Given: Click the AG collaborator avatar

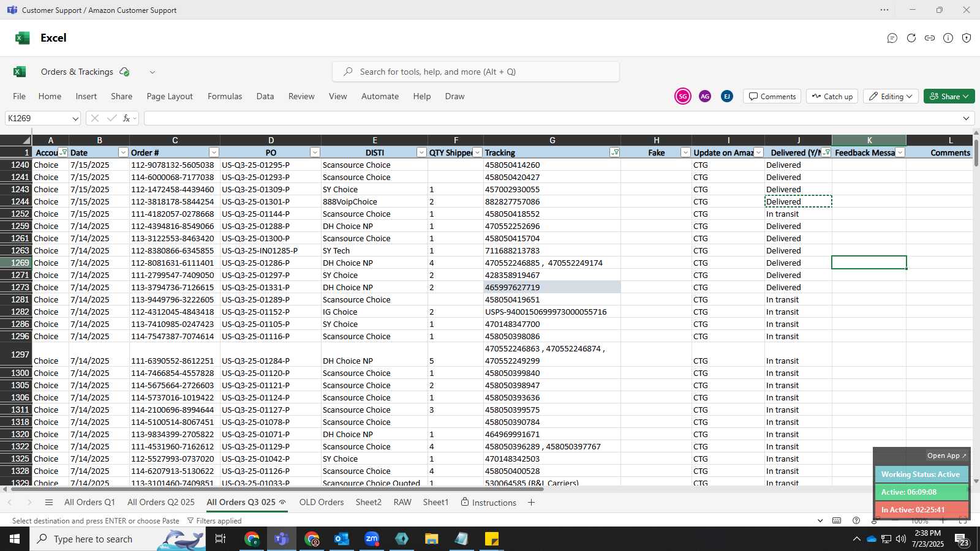Looking at the screenshot, I should 705,96.
